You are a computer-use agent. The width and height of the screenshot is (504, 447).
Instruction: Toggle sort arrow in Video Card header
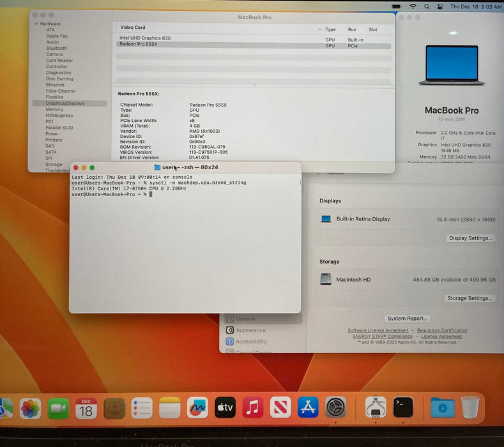(319, 29)
